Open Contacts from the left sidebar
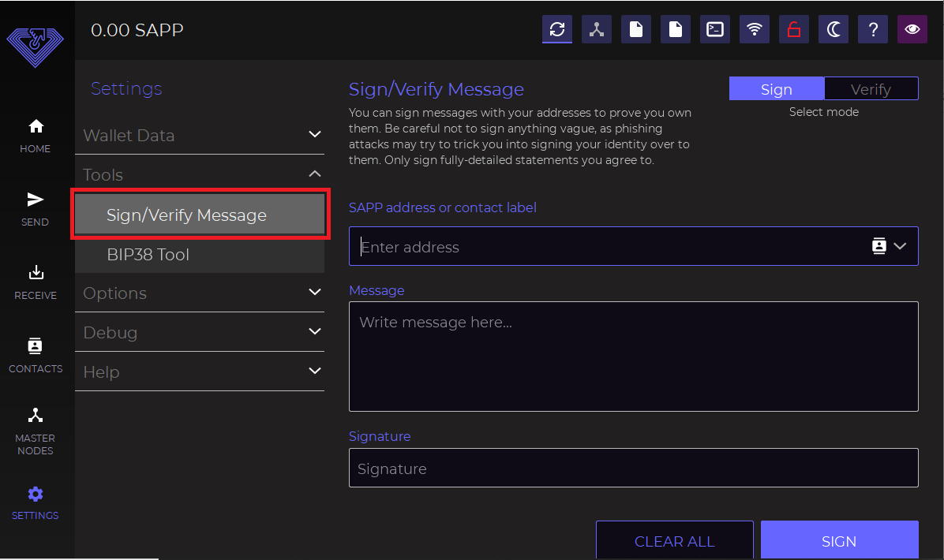 tap(36, 356)
